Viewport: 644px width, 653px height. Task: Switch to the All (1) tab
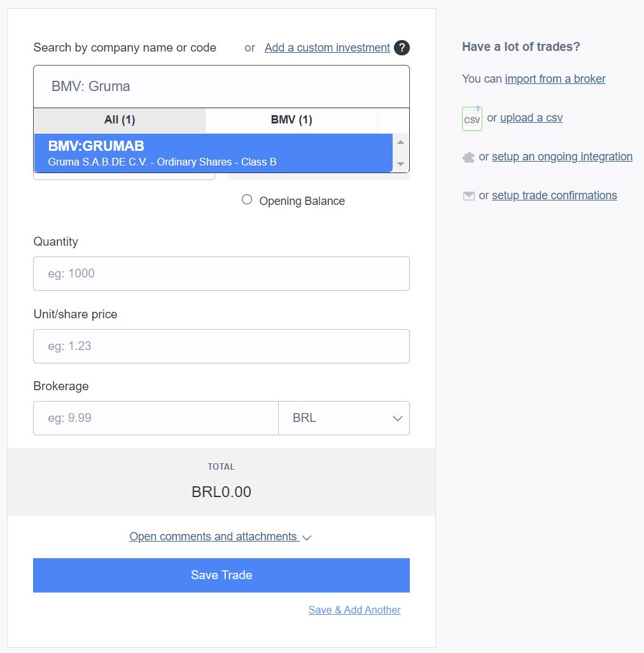coord(120,120)
